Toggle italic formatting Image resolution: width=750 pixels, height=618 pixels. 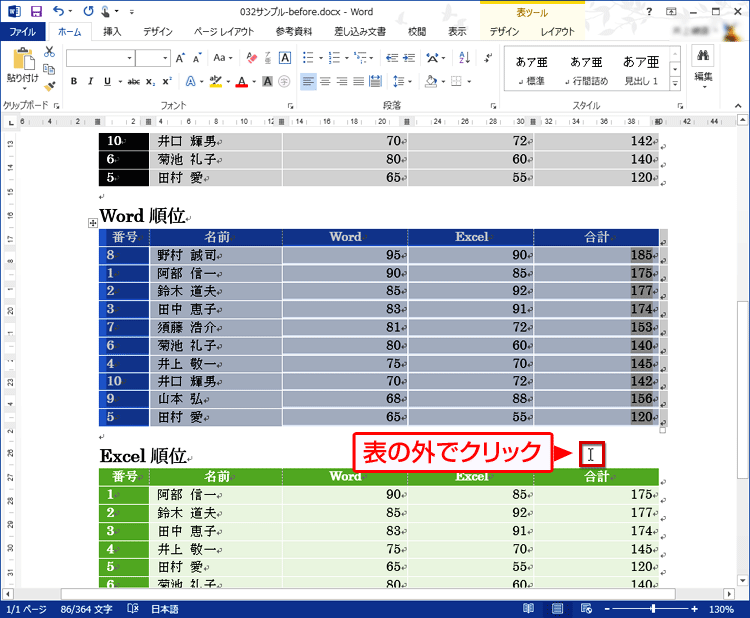(x=90, y=82)
